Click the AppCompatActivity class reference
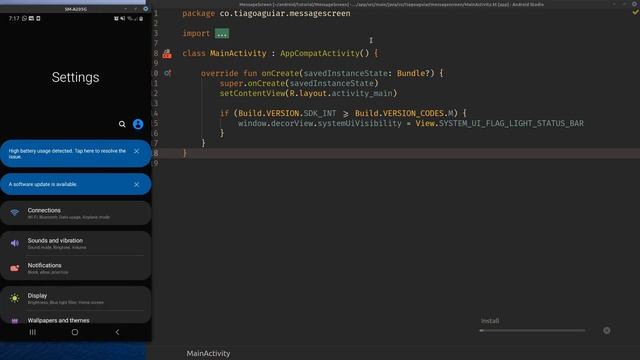Screen dimensions: 640x360 pos(320,53)
